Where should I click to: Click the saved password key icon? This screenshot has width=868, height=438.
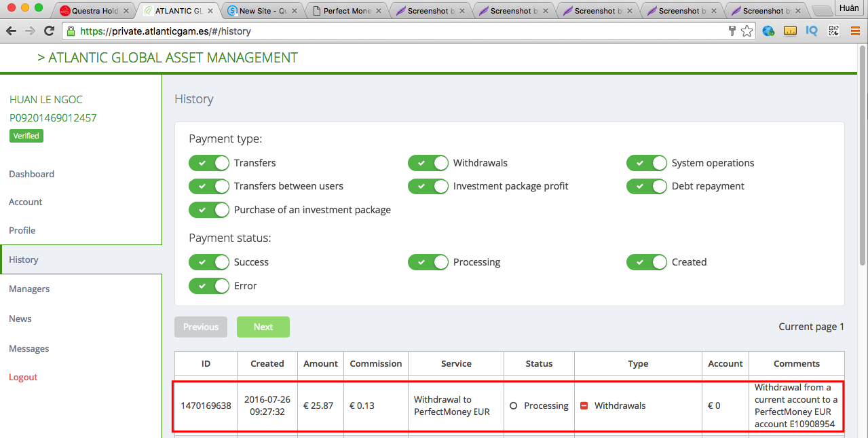[x=732, y=31]
